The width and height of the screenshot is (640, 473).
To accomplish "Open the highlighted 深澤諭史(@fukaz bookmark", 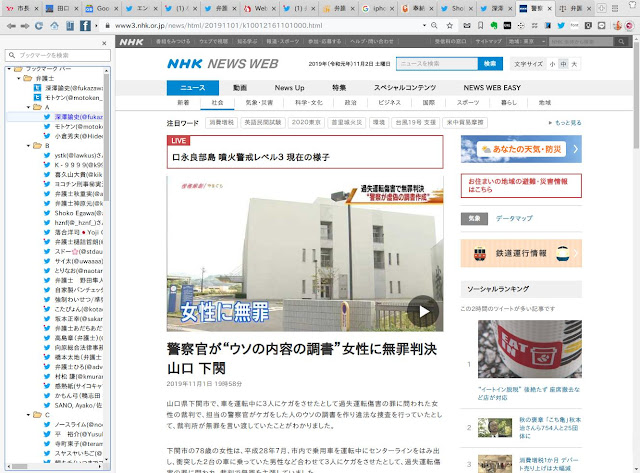I will [x=74, y=117].
